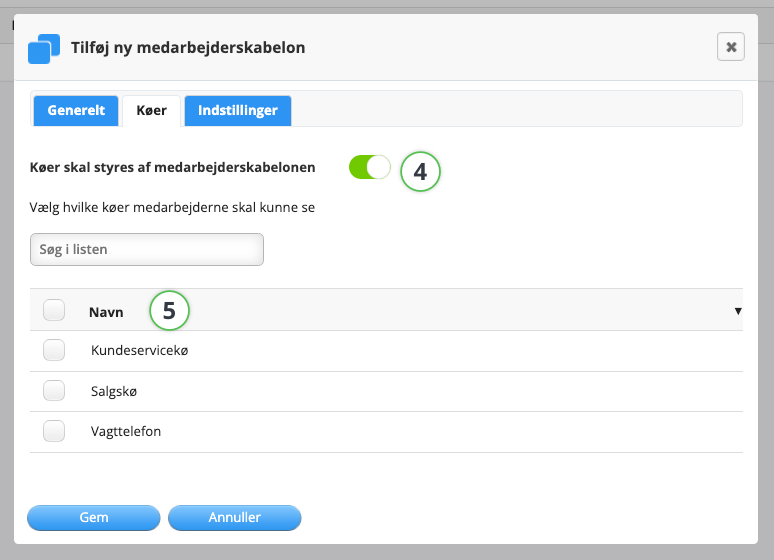This screenshot has width=774, height=560.
Task: Select the Køer tab
Action: coord(152,110)
